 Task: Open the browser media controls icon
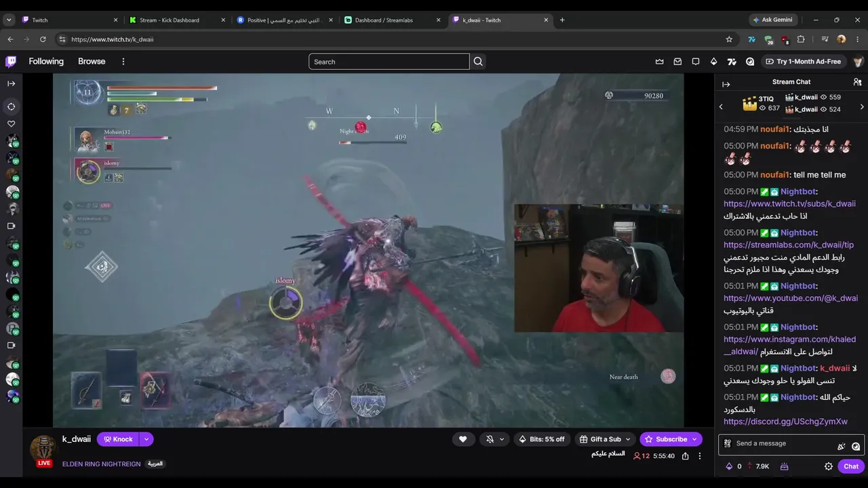[825, 39]
